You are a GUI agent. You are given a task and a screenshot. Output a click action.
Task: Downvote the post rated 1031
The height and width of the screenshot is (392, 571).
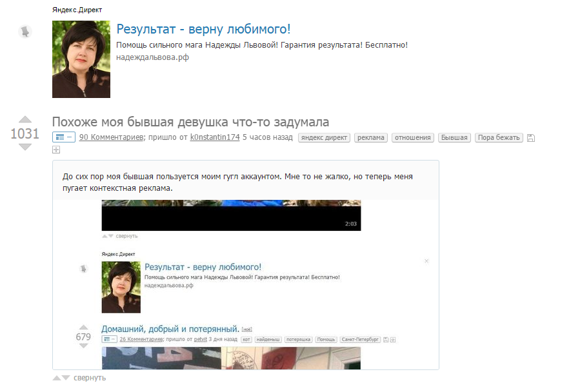tap(25, 147)
